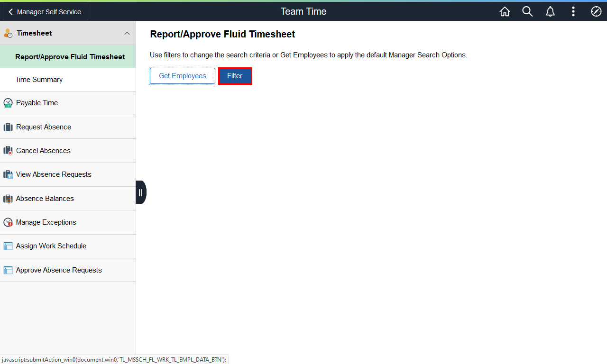Open the Filter button
Screen dimensions: 607x364
click(235, 76)
